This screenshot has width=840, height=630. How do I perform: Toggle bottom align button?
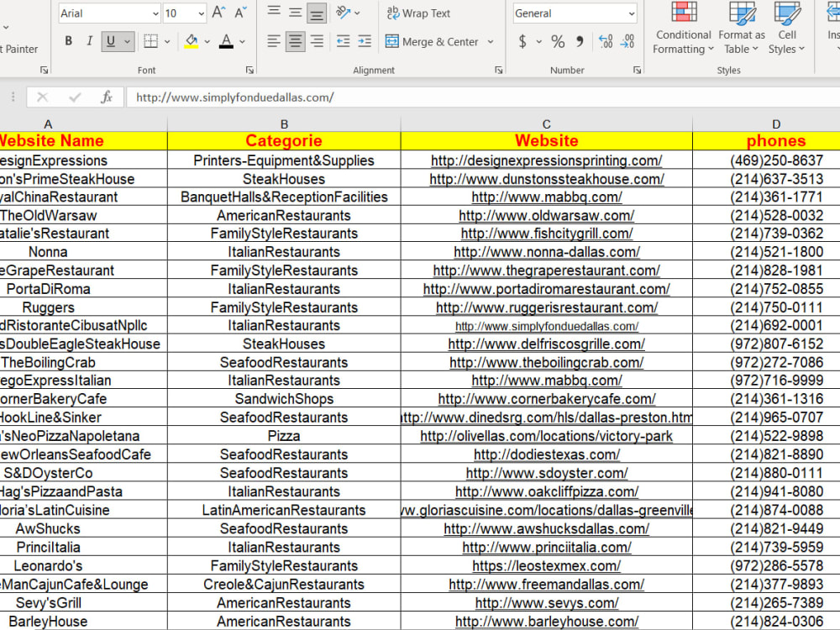[x=317, y=13]
